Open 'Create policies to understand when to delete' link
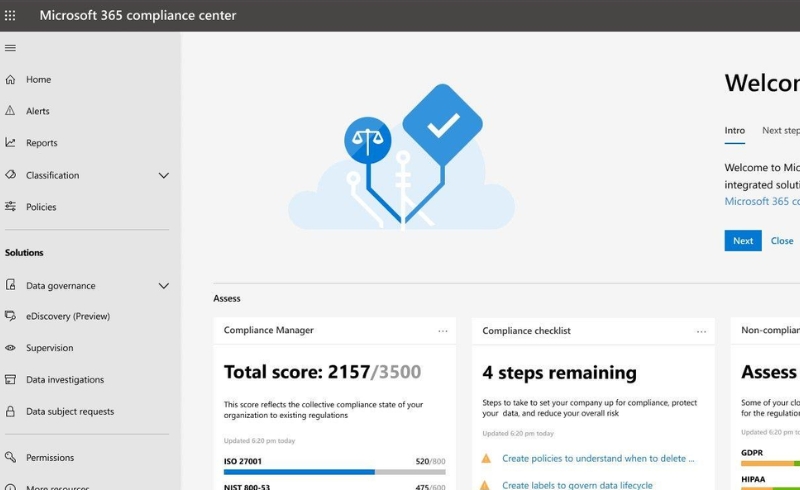 click(598, 458)
